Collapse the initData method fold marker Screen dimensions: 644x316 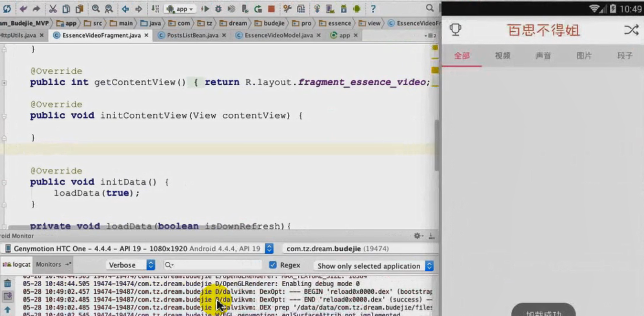coord(4,182)
